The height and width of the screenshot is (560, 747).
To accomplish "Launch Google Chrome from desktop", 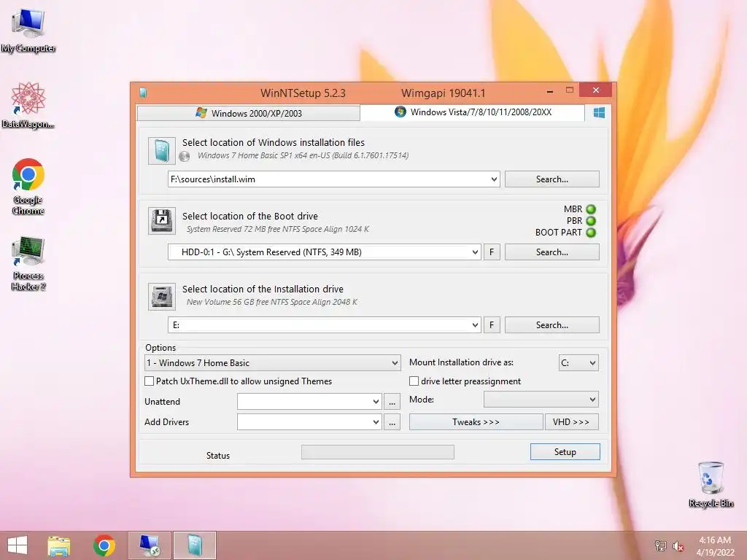I will [28, 186].
